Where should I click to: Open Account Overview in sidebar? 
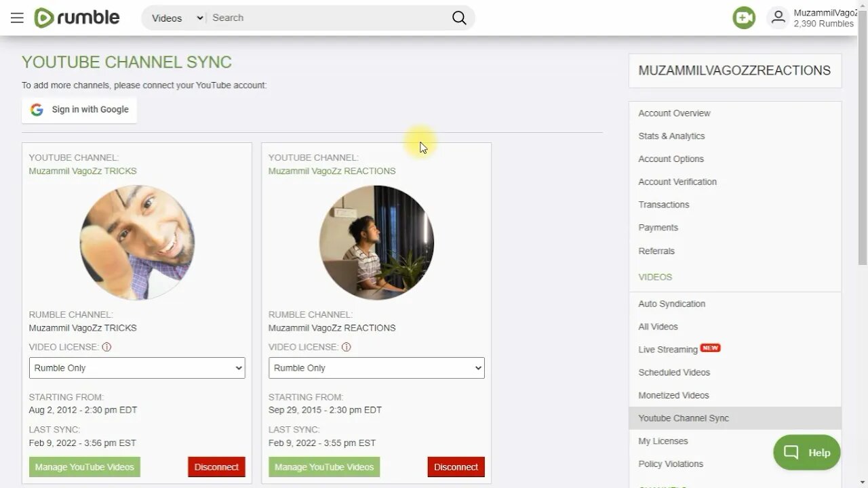pos(674,113)
